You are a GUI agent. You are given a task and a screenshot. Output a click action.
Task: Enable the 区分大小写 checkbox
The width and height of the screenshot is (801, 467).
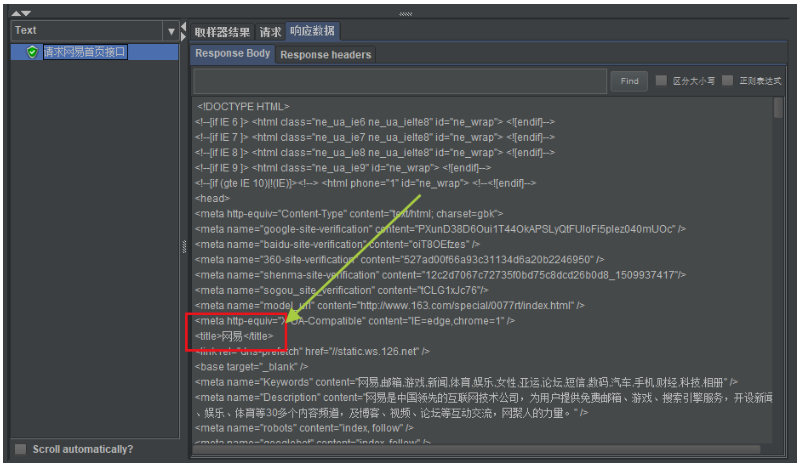pos(661,81)
